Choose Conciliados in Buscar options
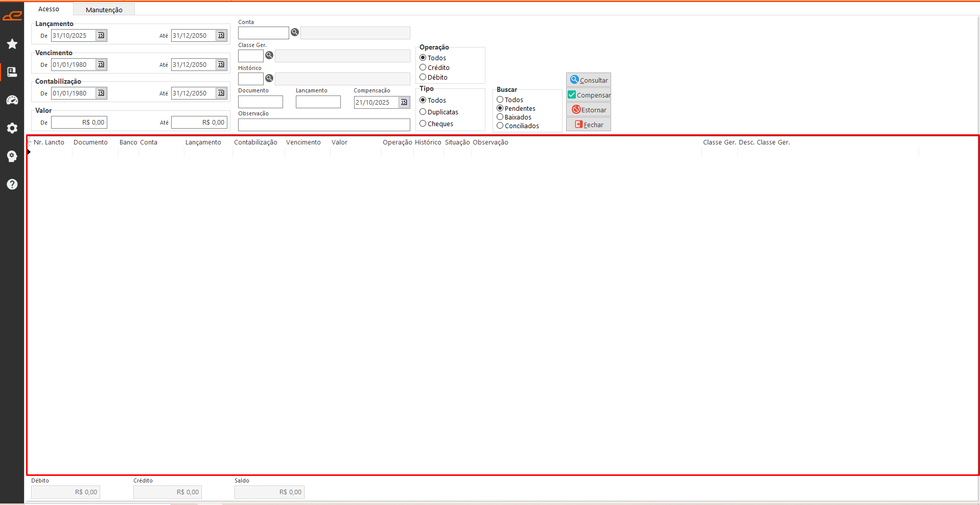Image resolution: width=980 pixels, height=505 pixels. click(500, 126)
